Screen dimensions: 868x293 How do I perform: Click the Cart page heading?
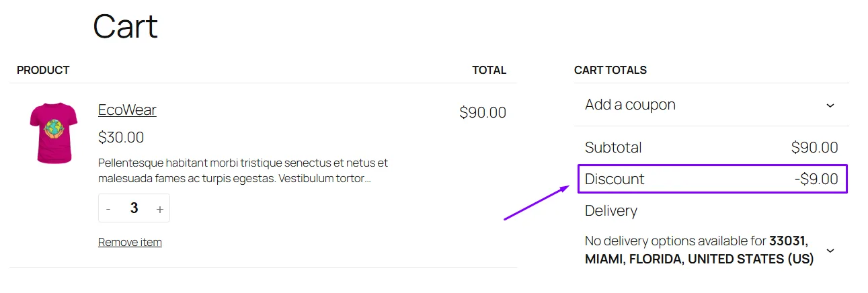point(125,27)
